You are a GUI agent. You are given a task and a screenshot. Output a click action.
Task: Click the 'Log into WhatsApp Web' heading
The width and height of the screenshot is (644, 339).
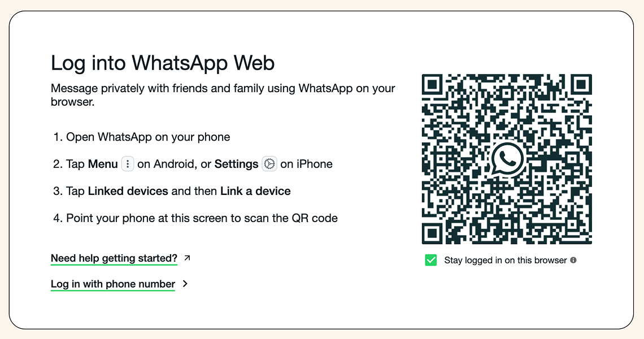tap(163, 63)
